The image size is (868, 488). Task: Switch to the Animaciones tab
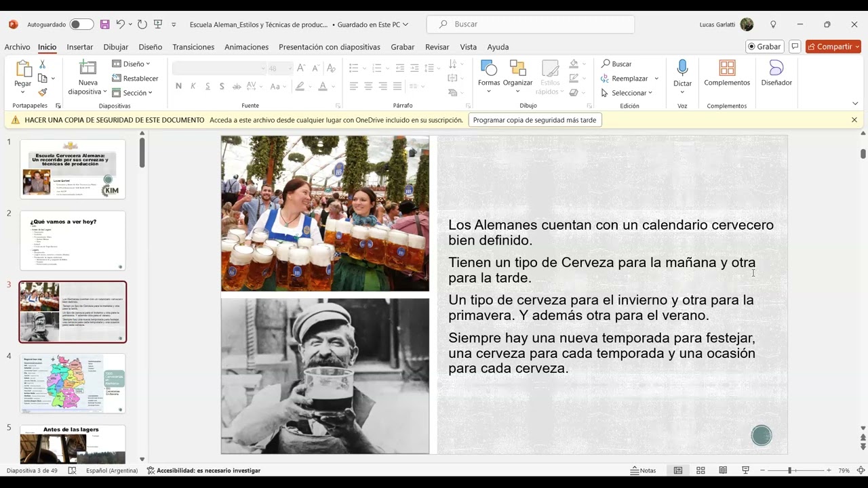[246, 47]
